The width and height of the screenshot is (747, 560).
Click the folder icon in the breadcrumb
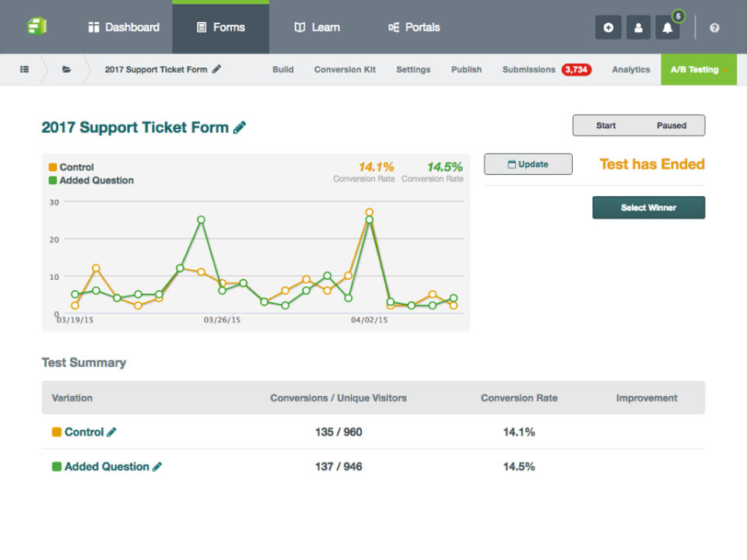(65, 69)
